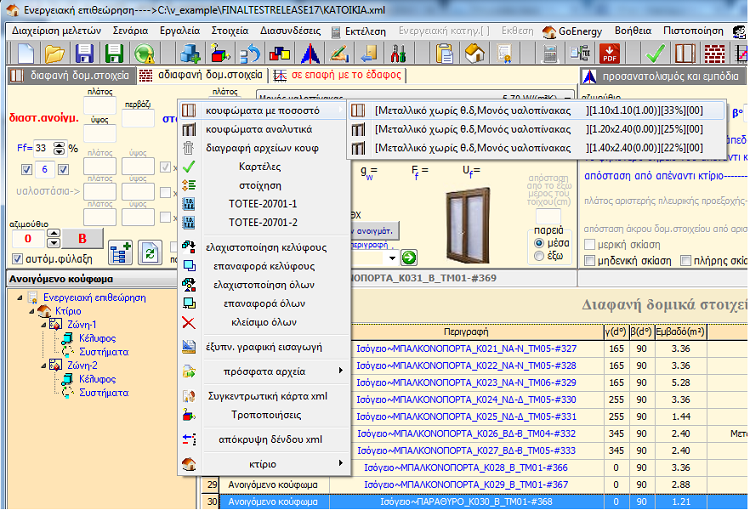Expand the πρόσφατα αρχεία submenu
750x510 pixels.
tap(265, 372)
